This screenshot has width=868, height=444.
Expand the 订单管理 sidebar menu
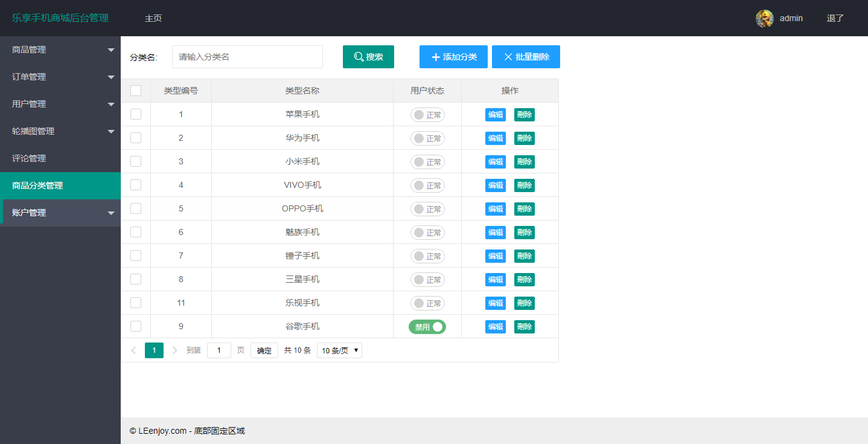pyautogui.click(x=60, y=77)
